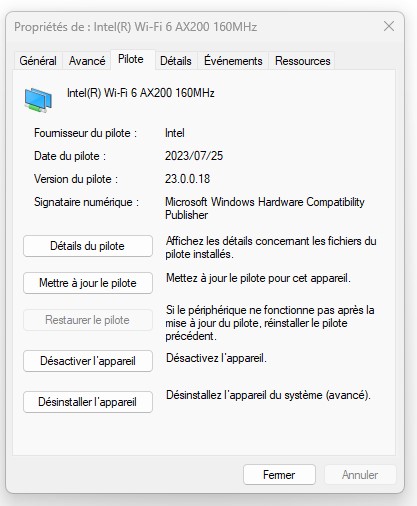417x506 pixels.
Task: Click the Microsoft Windows Hardware Compatibility Publisher text
Action: [x=265, y=208]
